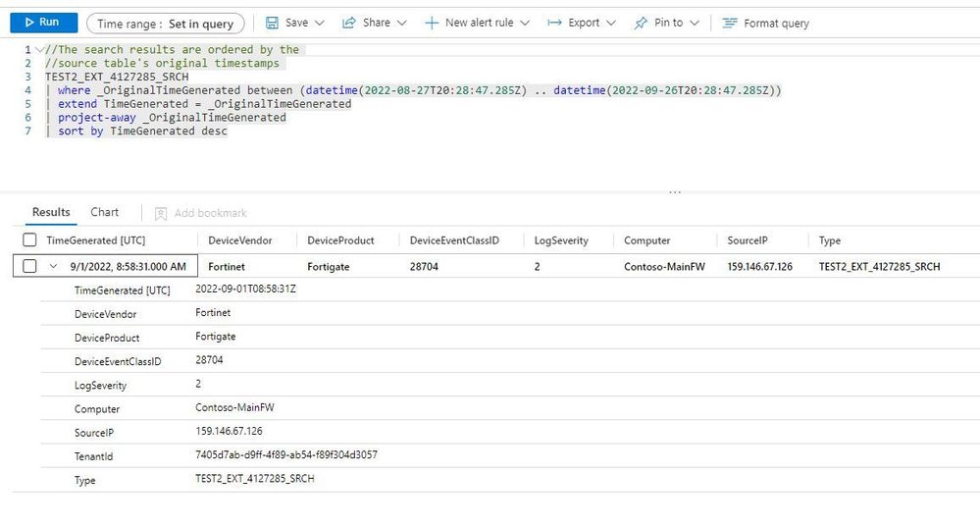
Task: Sort by LogSeverity column header
Action: (561, 240)
